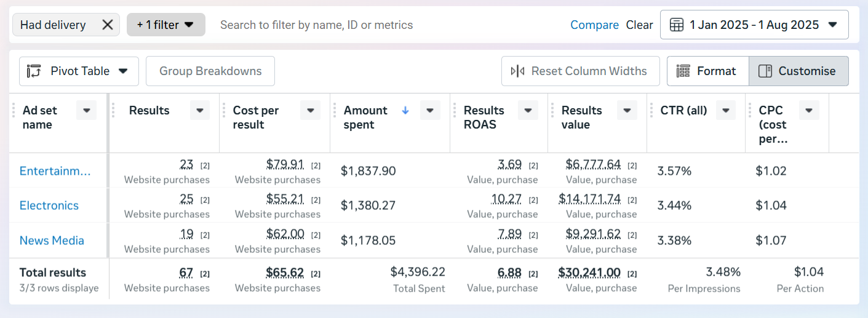The width and height of the screenshot is (868, 318).
Task: Remove the Had delivery filter chip
Action: pos(107,25)
